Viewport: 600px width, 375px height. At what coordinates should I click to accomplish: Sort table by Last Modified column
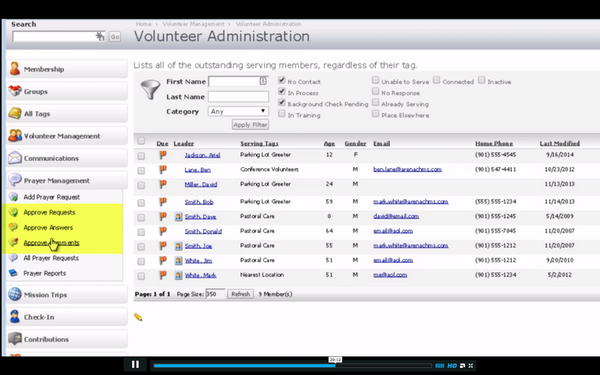559,143
